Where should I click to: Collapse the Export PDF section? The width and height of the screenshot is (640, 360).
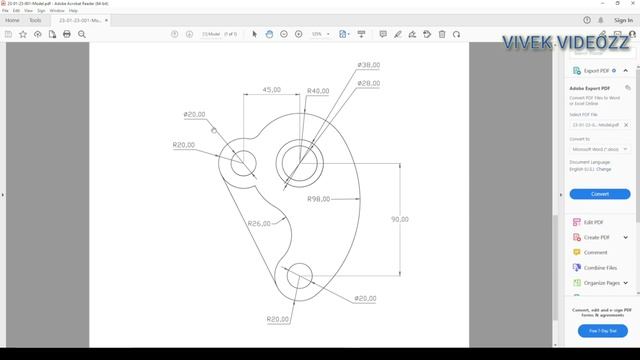(626, 71)
